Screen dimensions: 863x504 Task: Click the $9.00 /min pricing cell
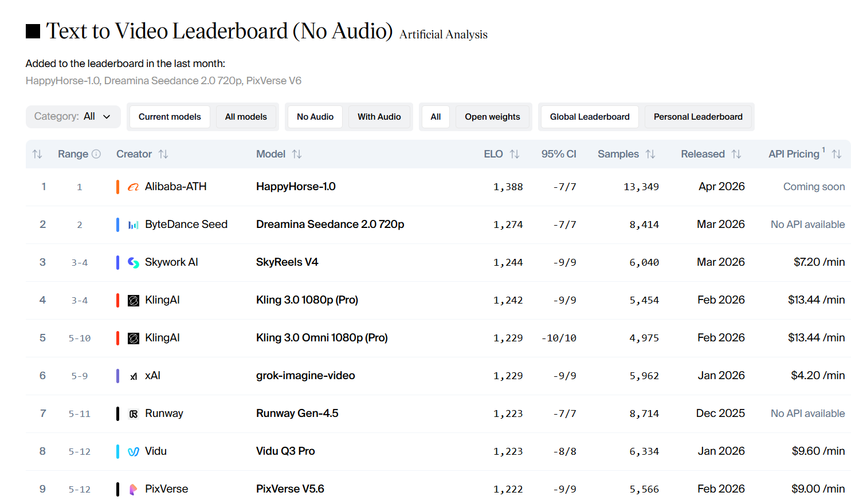point(818,489)
